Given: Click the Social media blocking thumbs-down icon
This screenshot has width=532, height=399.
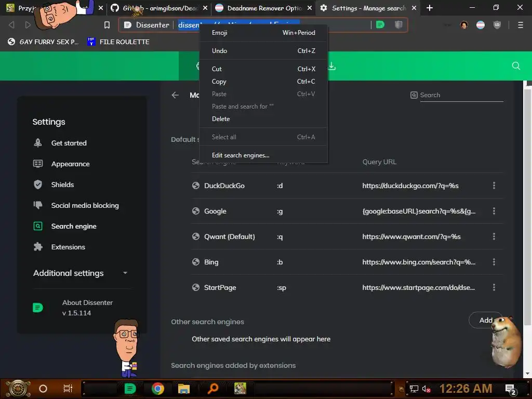Looking at the screenshot, I should coord(38,205).
